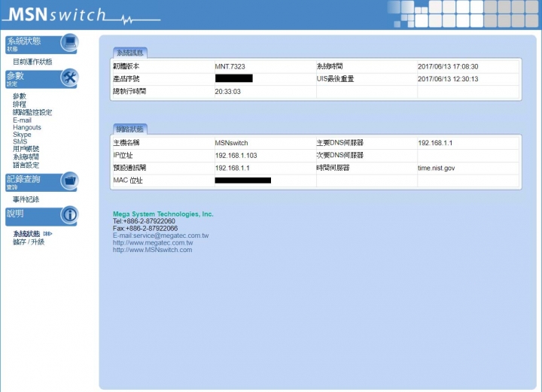This screenshot has width=542, height=392.
Task: Click the computer monitor icon beside 系統狀態
Action: [69, 42]
